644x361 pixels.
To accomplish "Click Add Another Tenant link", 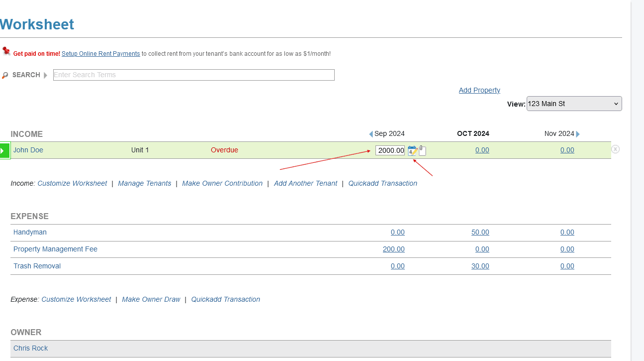I will (x=305, y=183).
